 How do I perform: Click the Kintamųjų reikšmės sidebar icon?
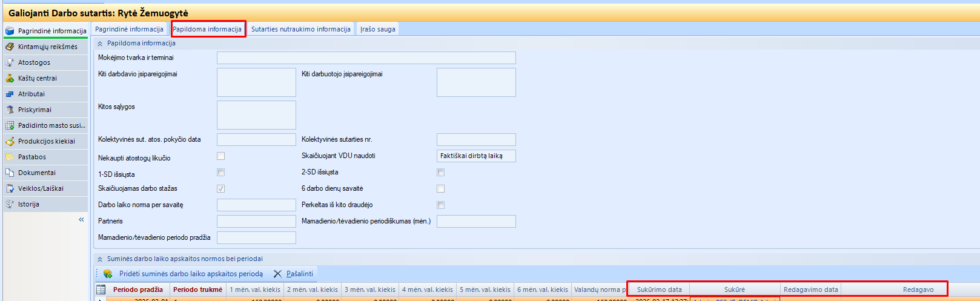10,47
